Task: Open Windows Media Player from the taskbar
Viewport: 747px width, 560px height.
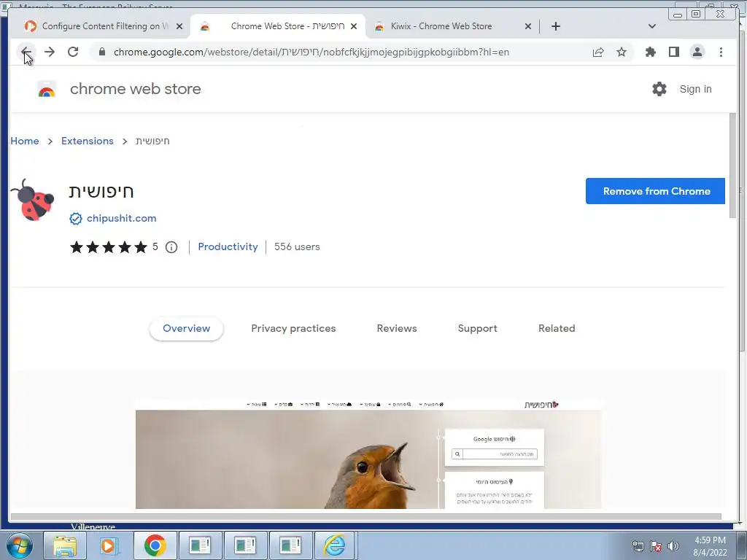Action: [109, 545]
